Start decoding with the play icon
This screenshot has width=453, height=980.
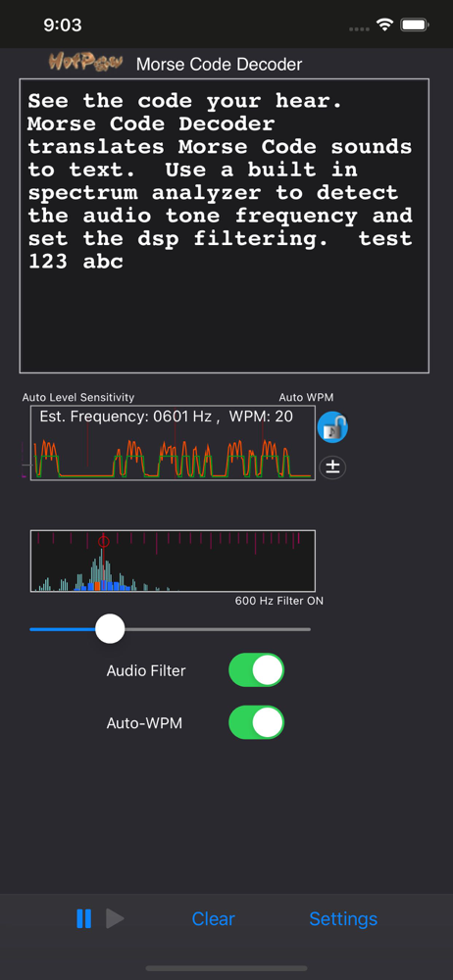[x=115, y=918]
